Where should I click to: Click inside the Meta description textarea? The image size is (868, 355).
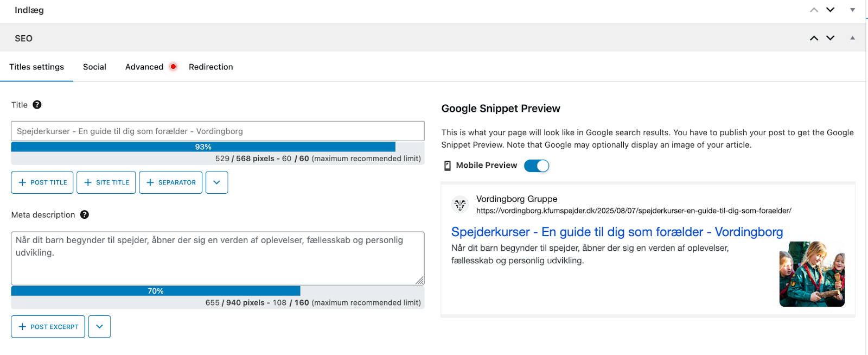point(217,266)
